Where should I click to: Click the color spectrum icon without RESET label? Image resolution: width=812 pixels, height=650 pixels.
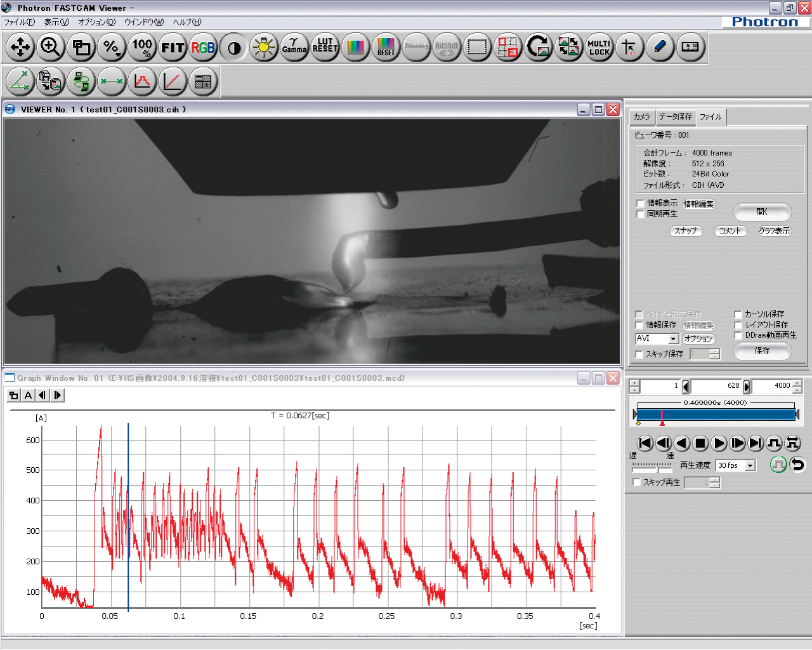(x=355, y=48)
